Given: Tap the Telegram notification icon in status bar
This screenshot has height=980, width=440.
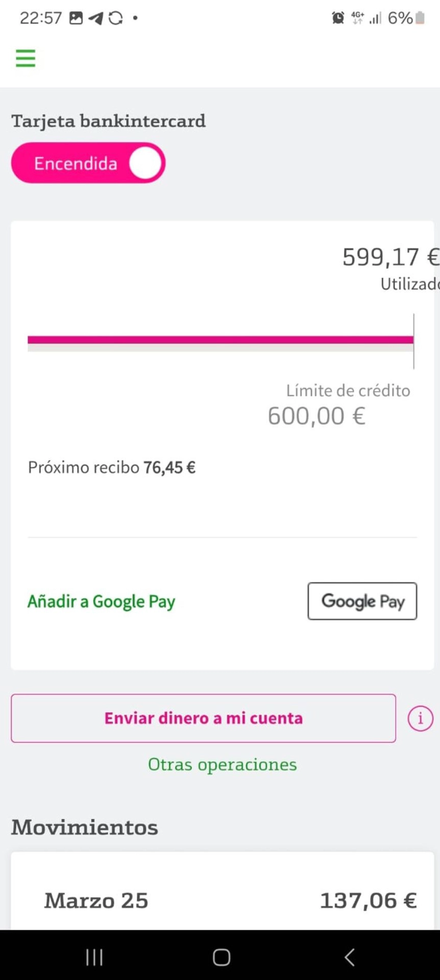Looking at the screenshot, I should click(95, 18).
